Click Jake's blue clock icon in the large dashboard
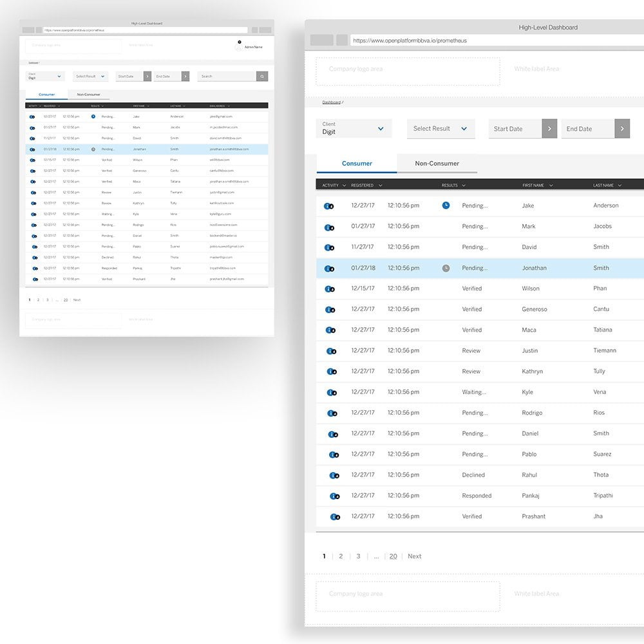Viewport: 644px width, 644px height. pyautogui.click(x=446, y=205)
